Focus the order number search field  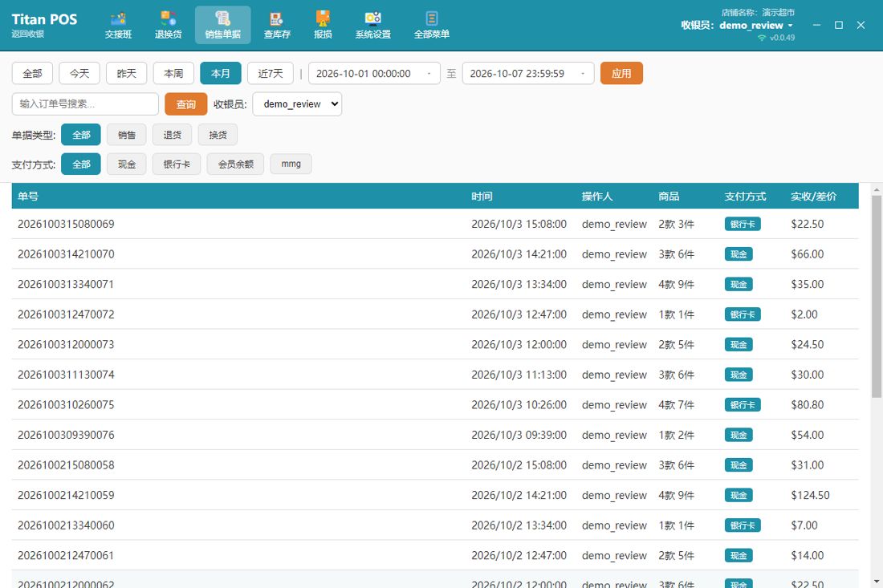click(x=85, y=104)
